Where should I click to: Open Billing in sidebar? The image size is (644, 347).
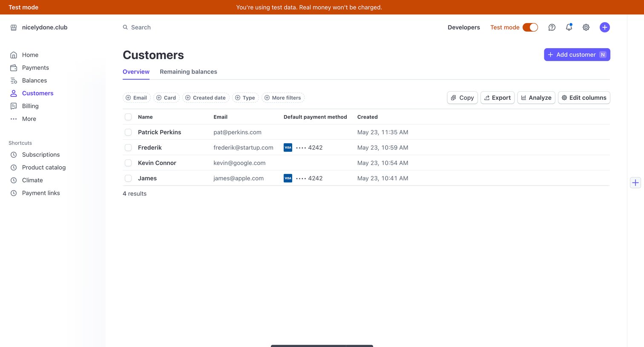tap(30, 106)
